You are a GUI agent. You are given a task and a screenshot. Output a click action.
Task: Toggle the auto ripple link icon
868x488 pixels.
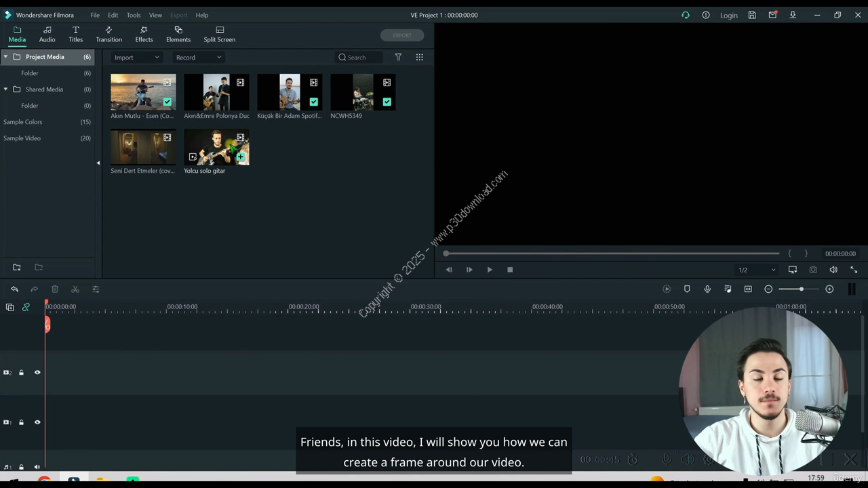(x=26, y=307)
